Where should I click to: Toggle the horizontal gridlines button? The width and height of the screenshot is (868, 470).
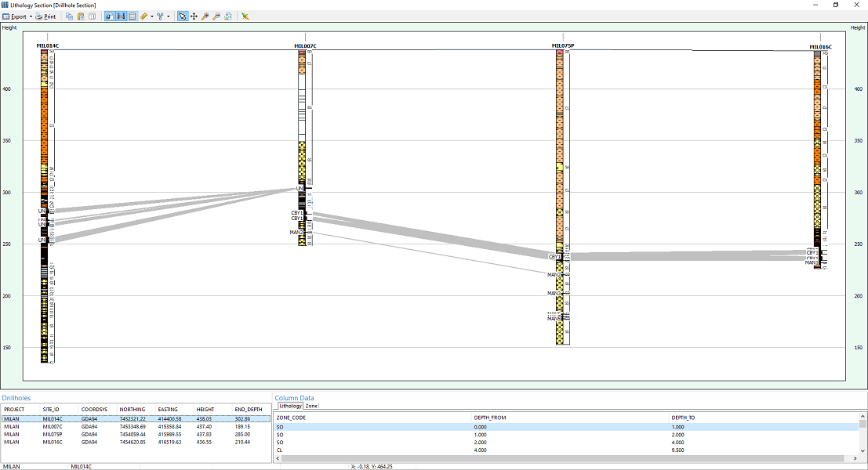[132, 16]
